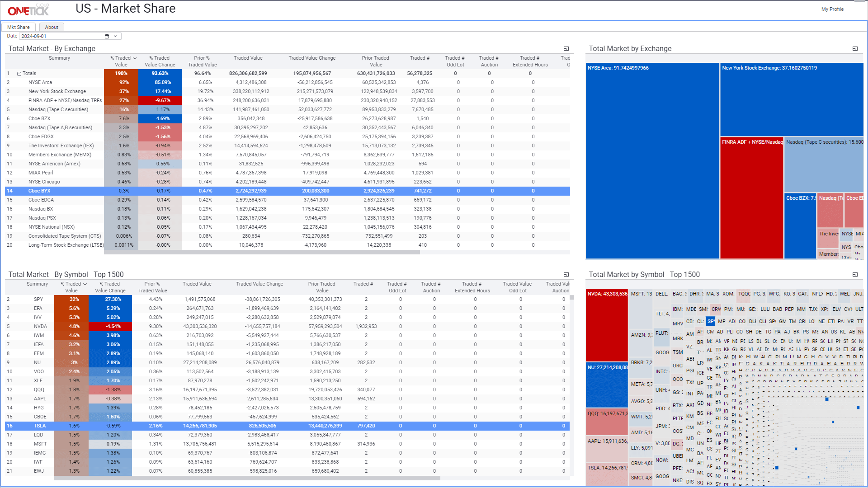Maximize the Total Market by Exchange treemap panel
868x488 pixels.
pyautogui.click(x=855, y=49)
